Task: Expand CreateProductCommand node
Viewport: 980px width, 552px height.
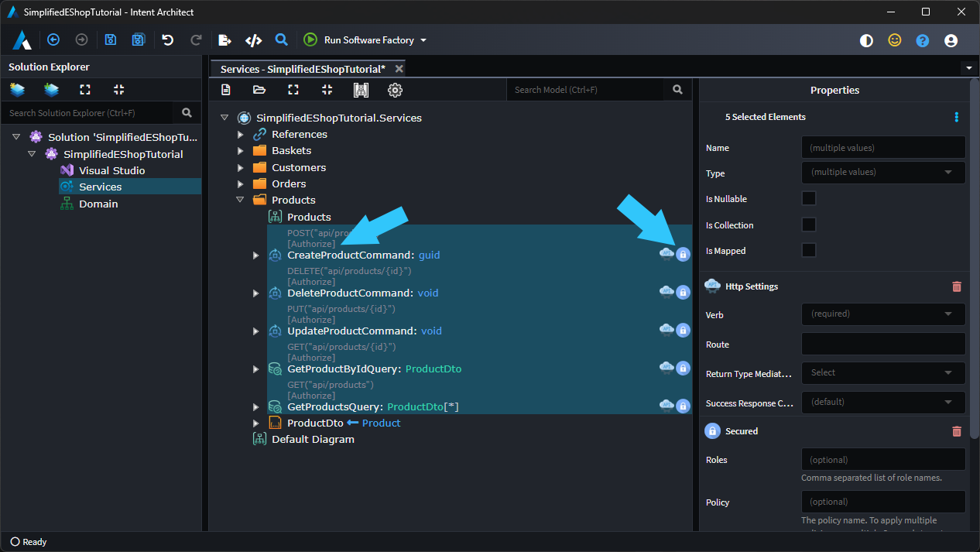Action: [x=256, y=255]
